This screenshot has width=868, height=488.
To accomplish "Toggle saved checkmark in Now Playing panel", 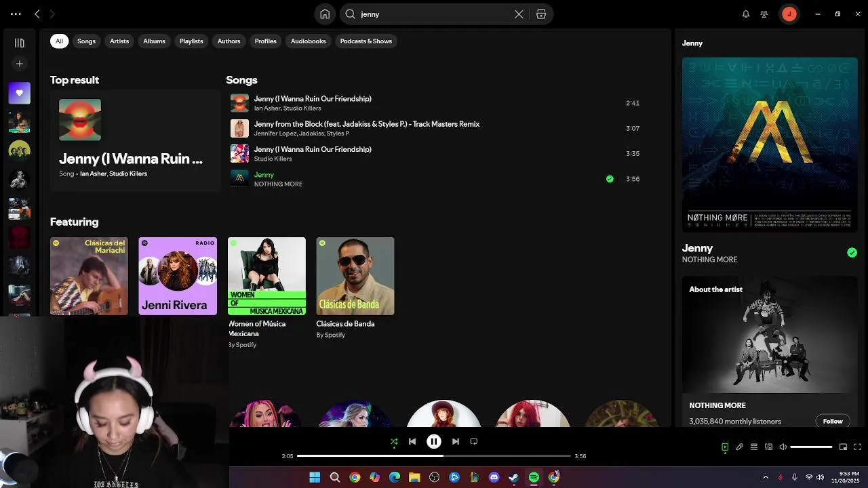I will click(852, 253).
